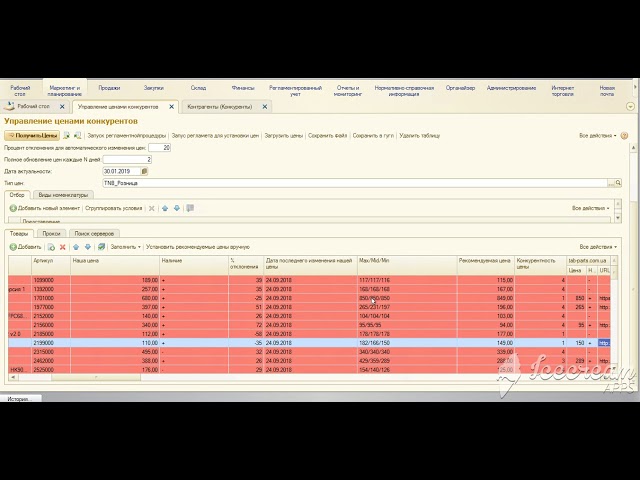The image size is (640, 480).
Task: Open the Новая почта section
Action: [x=607, y=91]
